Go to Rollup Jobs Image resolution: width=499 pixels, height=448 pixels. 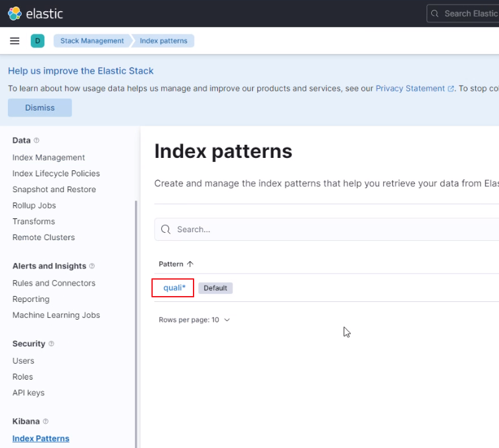click(34, 205)
